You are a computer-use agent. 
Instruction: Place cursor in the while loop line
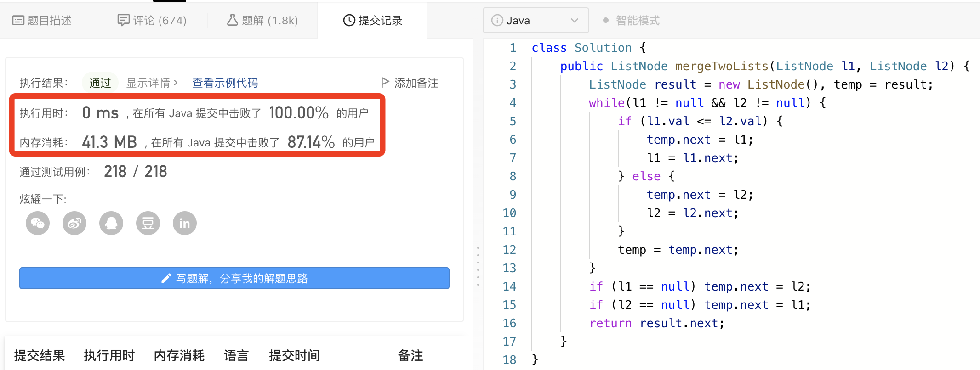(x=707, y=103)
